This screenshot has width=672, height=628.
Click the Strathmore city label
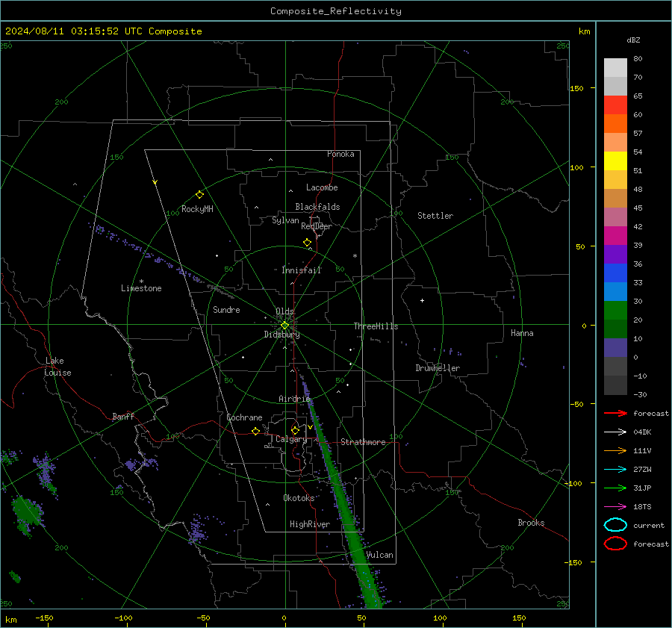[x=363, y=442]
